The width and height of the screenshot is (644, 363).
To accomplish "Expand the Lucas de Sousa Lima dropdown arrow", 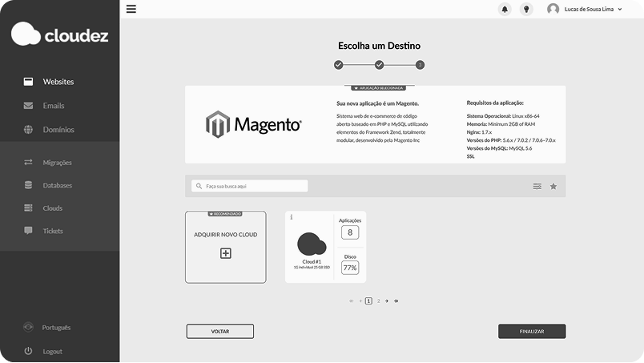I will click(620, 9).
